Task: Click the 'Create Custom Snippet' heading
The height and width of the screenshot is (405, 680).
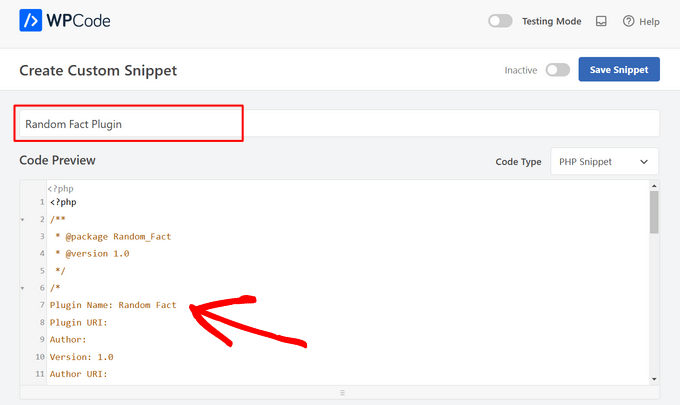Action: click(x=98, y=70)
